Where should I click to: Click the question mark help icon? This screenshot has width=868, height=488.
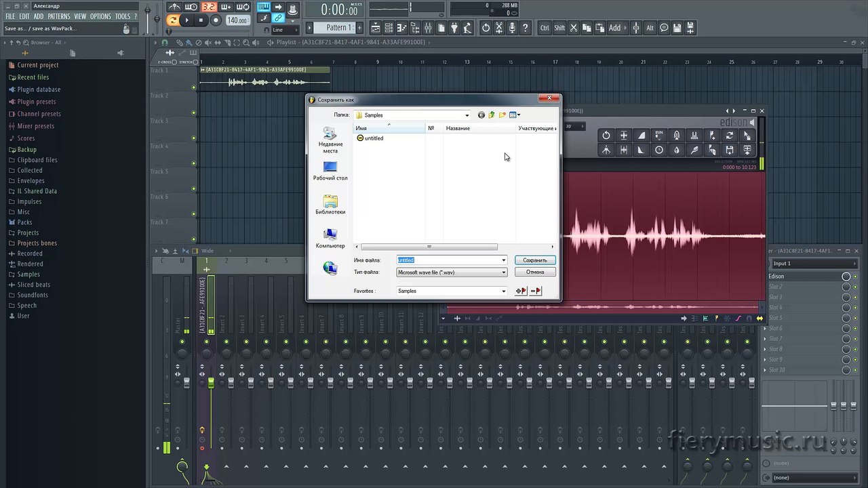coord(525,28)
